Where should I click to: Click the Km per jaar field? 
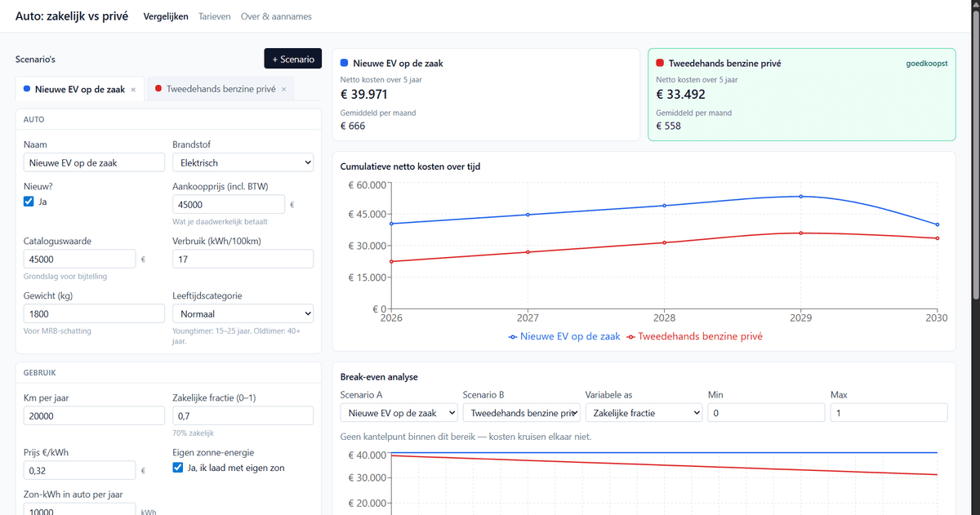pyautogui.click(x=95, y=415)
